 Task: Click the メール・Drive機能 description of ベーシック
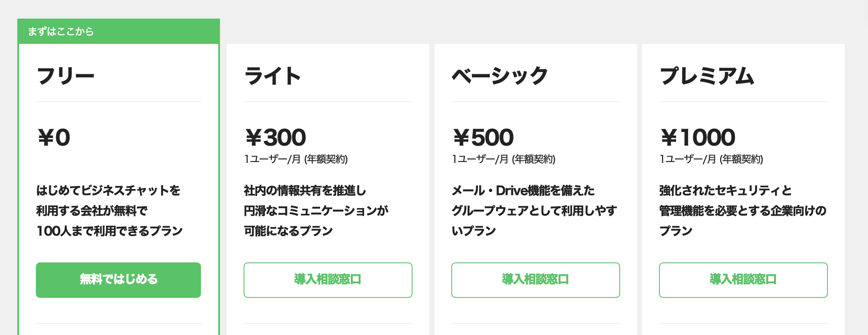(x=534, y=211)
